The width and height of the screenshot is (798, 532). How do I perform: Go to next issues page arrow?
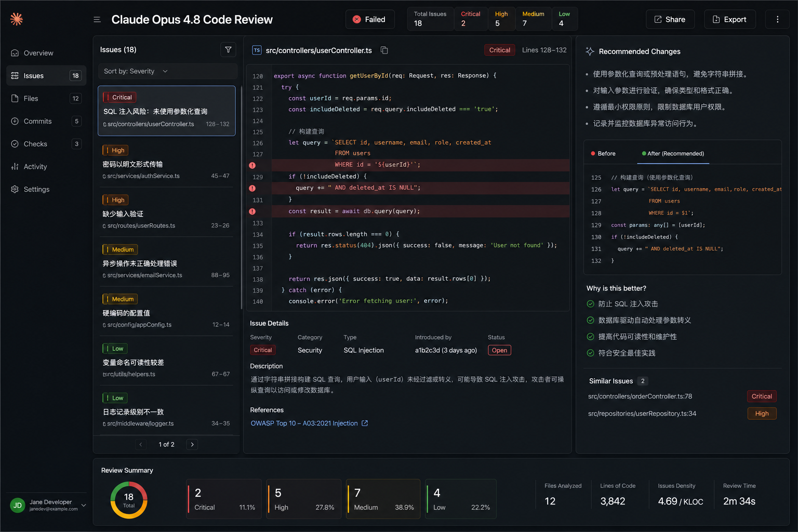192,444
